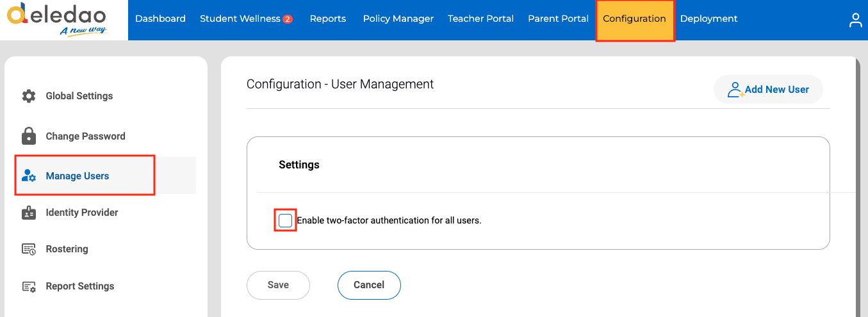This screenshot has height=317, width=868.
Task: Open the Parent Portal tab
Action: (x=558, y=19)
